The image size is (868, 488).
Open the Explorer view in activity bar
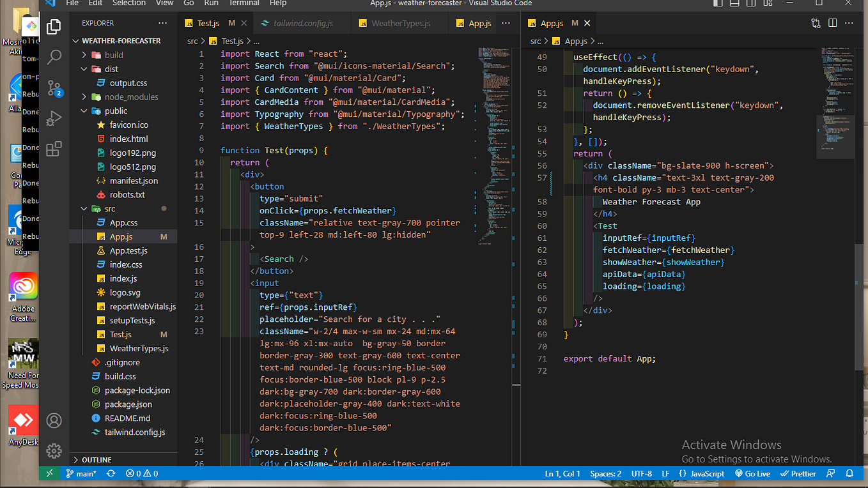click(54, 27)
